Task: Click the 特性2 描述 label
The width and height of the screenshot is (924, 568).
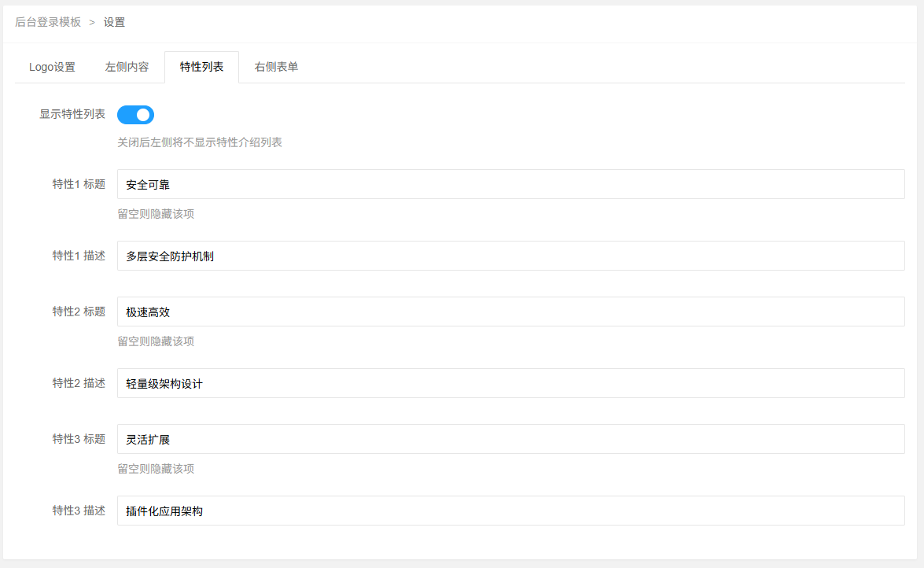Action: pyautogui.click(x=79, y=383)
